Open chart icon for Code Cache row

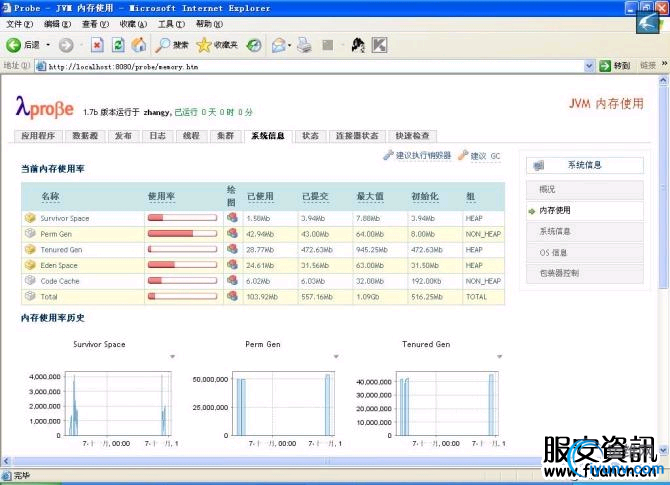coord(232,280)
